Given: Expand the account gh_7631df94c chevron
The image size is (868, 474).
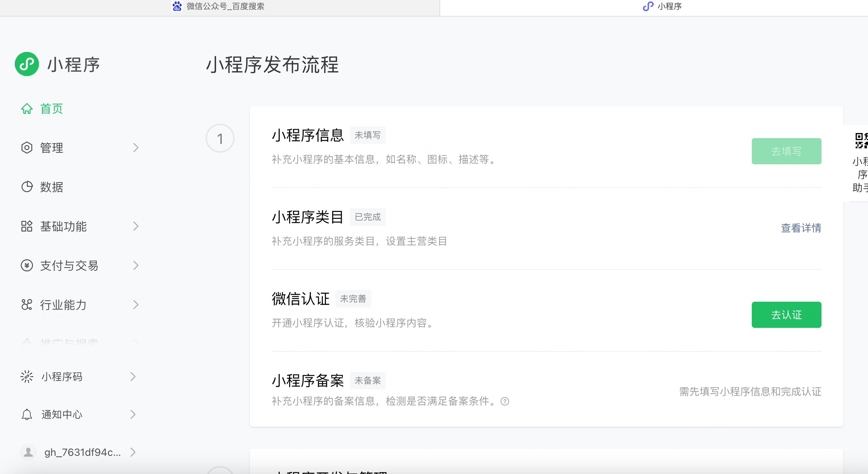Looking at the screenshot, I should pos(133,452).
